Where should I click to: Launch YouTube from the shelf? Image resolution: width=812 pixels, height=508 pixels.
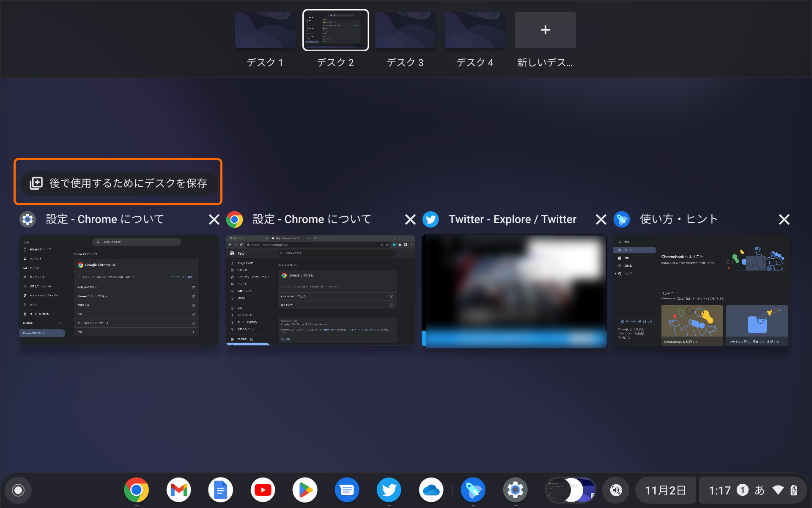click(x=263, y=490)
